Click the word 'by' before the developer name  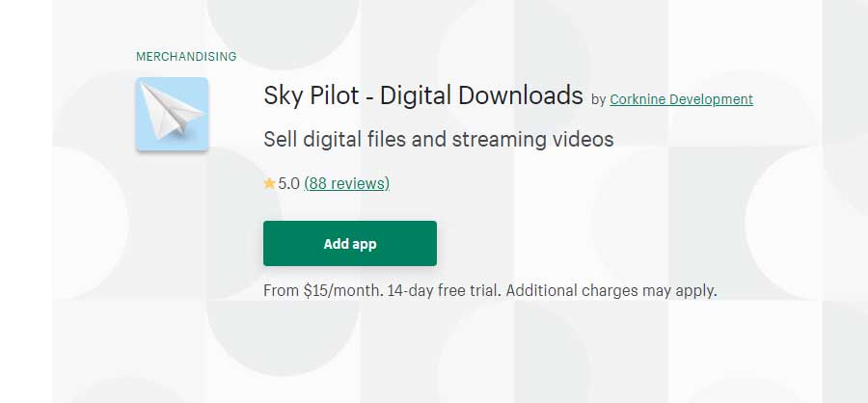click(x=598, y=100)
